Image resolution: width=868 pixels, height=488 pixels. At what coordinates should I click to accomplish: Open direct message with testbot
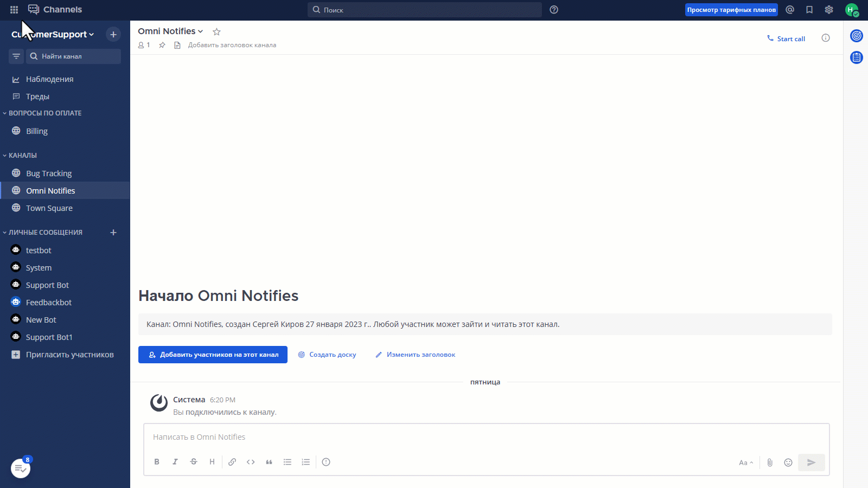65,251
